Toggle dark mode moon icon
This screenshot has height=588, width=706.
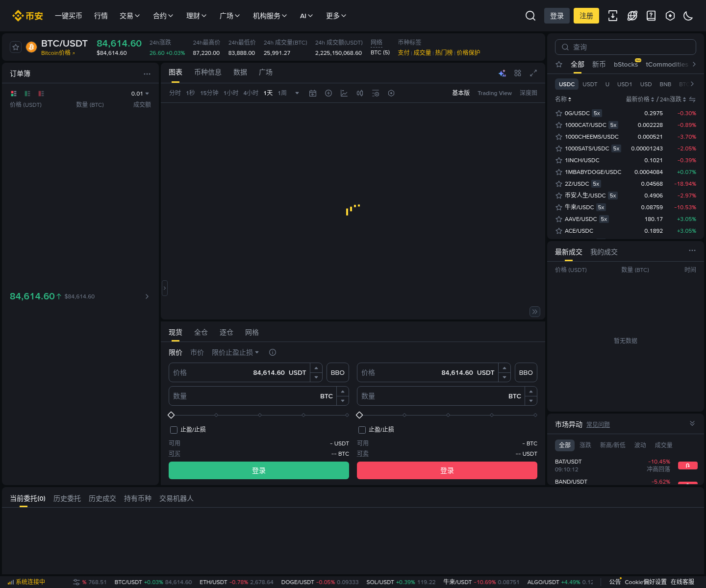(688, 16)
